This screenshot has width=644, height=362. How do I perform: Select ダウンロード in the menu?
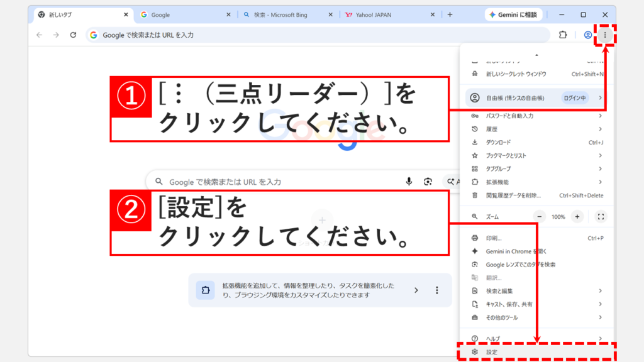pyautogui.click(x=536, y=143)
